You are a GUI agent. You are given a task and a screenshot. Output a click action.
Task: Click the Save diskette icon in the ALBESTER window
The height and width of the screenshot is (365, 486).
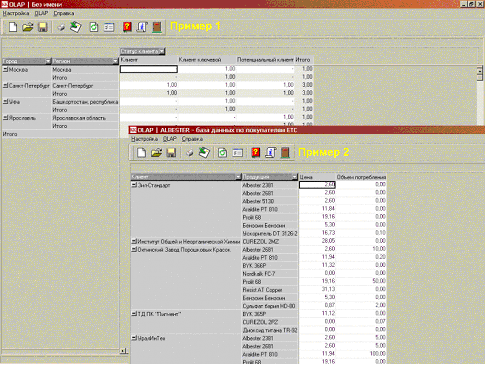click(x=171, y=153)
